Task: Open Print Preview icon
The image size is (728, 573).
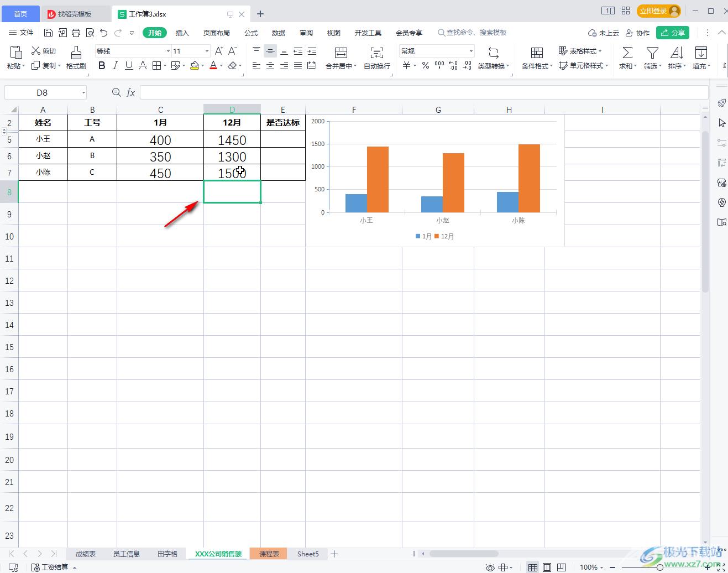Action: (90, 33)
